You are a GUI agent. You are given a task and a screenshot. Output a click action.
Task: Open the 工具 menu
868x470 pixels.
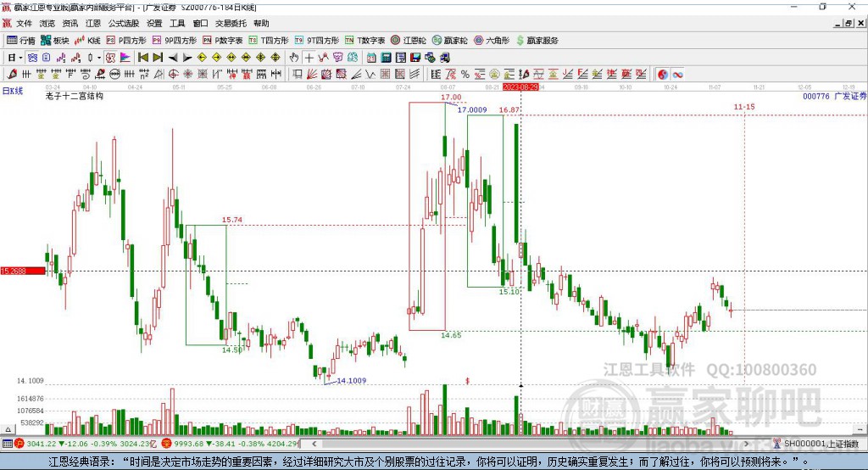pyautogui.click(x=177, y=23)
